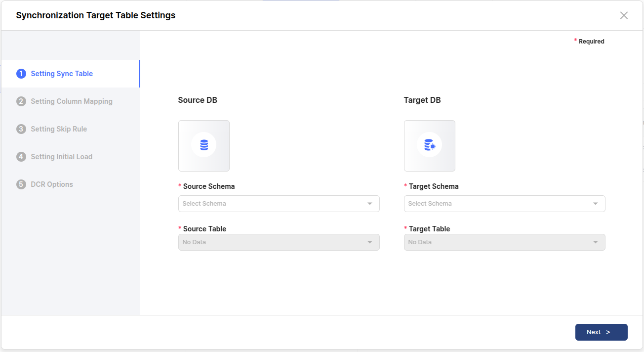Open the Source Table dropdown arrow
Image resolution: width=644 pixels, height=352 pixels.
(370, 242)
